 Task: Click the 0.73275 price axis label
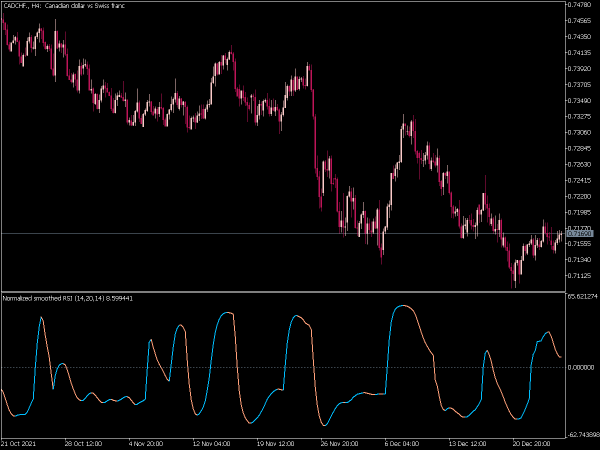(x=580, y=116)
